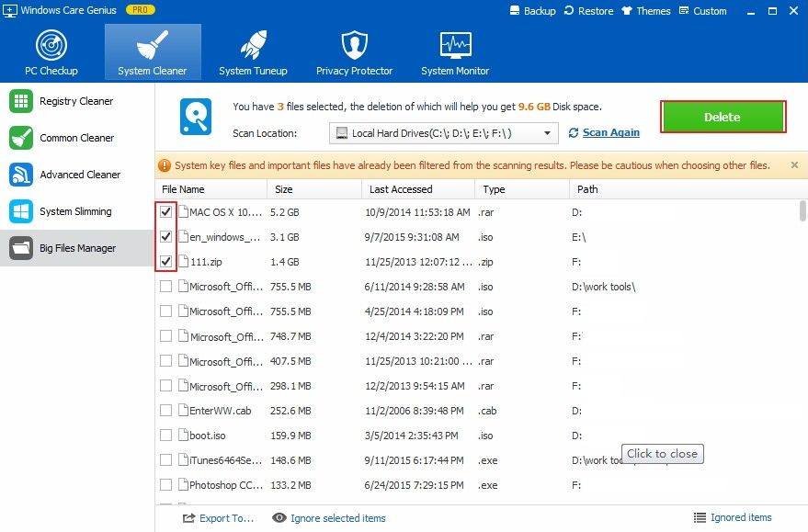Open PC Checkup radar icon
Screen dimensions: 808x532
coord(51,45)
